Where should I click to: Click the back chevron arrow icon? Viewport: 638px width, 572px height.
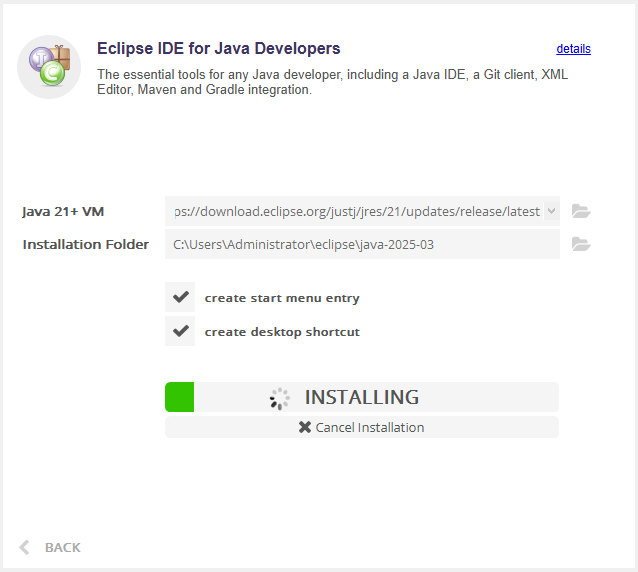point(24,547)
